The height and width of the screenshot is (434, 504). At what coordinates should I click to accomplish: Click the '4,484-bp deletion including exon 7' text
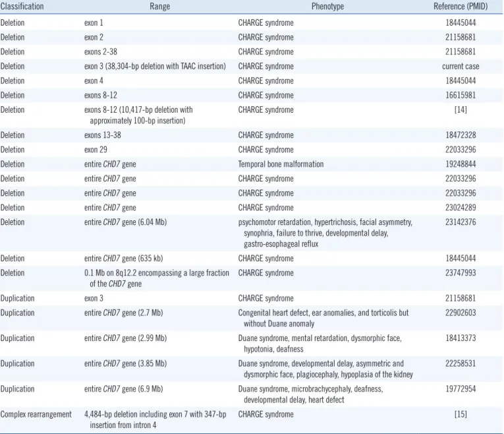coord(155,420)
